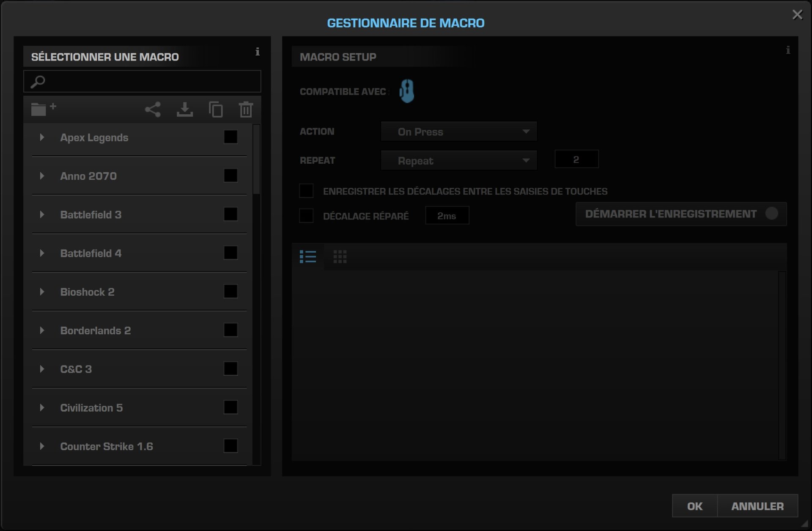Expand the Bioshock 2 folder arrow
Viewport: 812px width, 531px height.
coord(42,292)
